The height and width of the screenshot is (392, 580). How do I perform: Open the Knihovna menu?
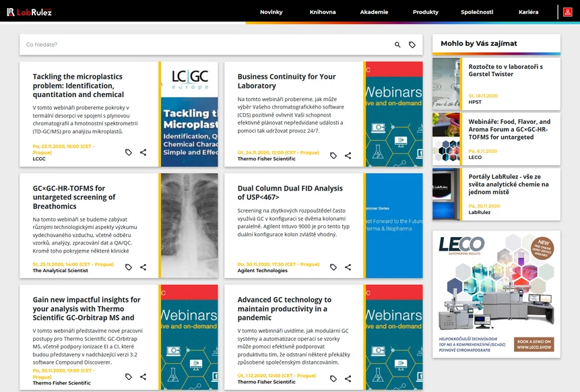[x=323, y=12]
